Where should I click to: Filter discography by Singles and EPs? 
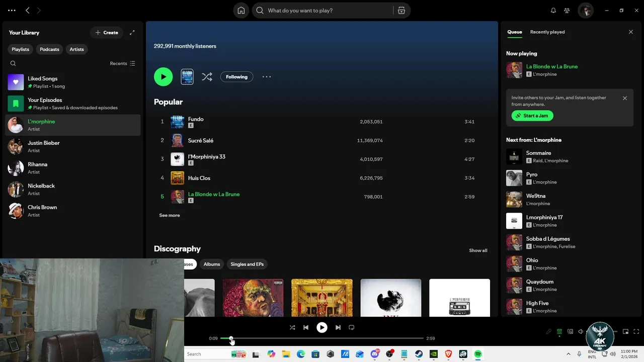[x=247, y=264]
